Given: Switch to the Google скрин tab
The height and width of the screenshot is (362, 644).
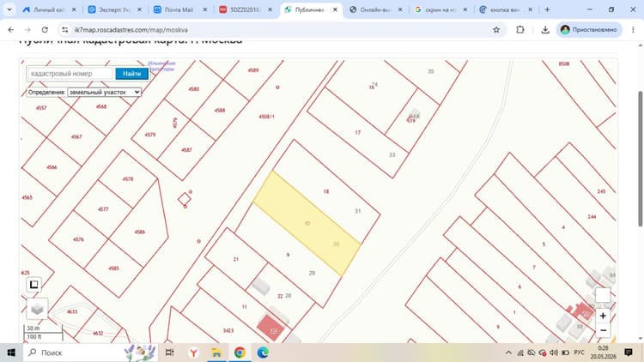Looking at the screenshot, I should pyautogui.click(x=440, y=9).
